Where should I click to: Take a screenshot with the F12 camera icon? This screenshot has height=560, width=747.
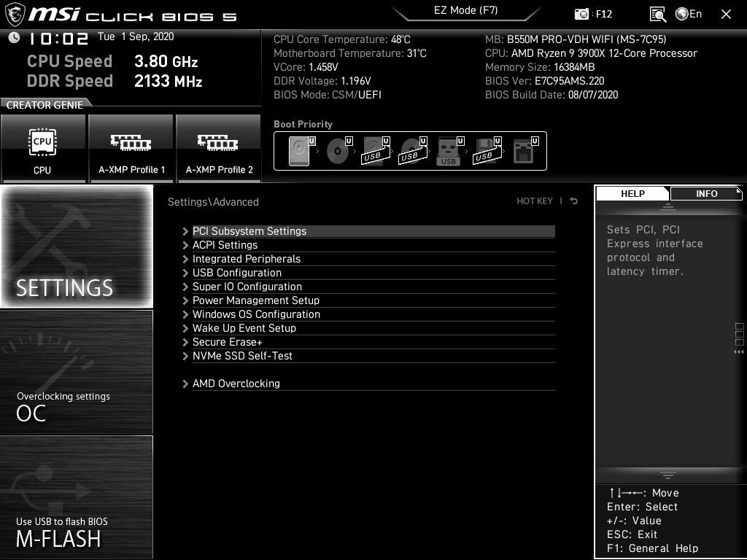click(581, 15)
